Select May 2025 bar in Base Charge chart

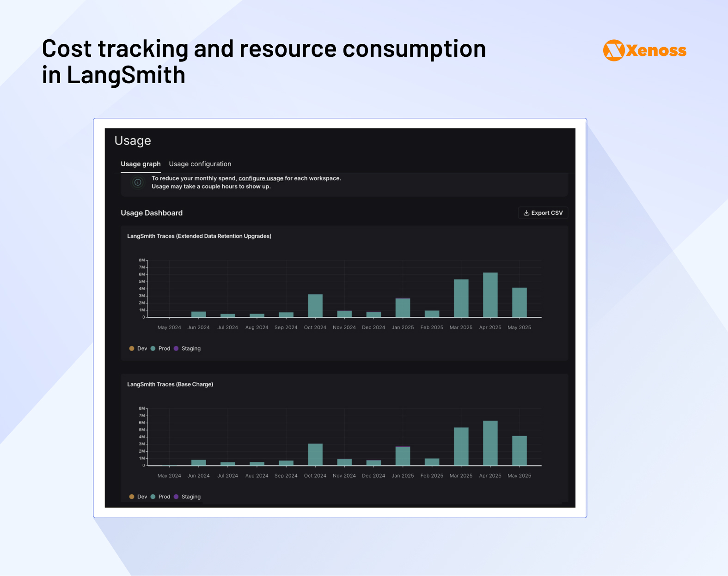520,451
